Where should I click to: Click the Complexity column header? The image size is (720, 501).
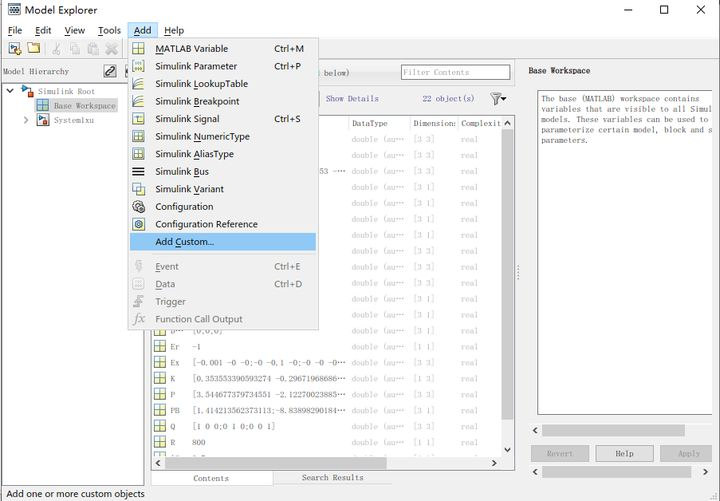(x=480, y=123)
